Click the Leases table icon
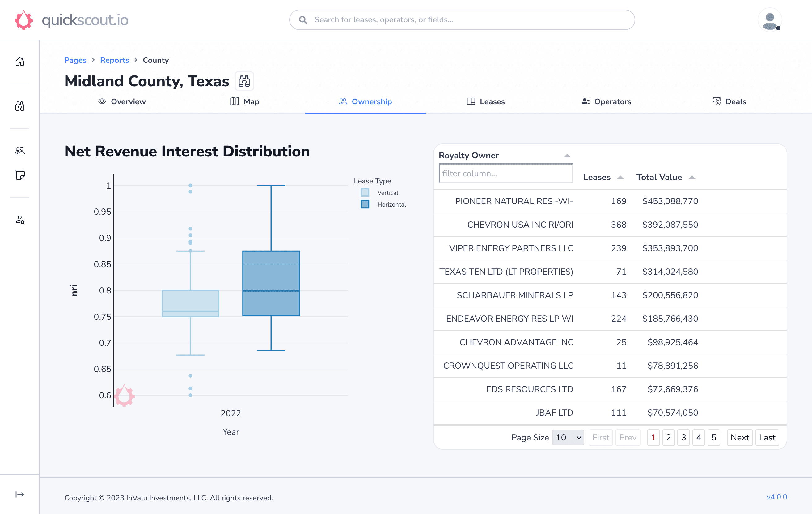The width and height of the screenshot is (812, 514). [x=471, y=101]
